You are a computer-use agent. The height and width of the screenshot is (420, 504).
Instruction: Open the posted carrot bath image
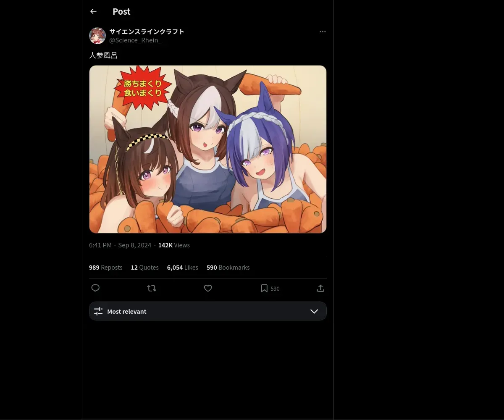(x=208, y=149)
